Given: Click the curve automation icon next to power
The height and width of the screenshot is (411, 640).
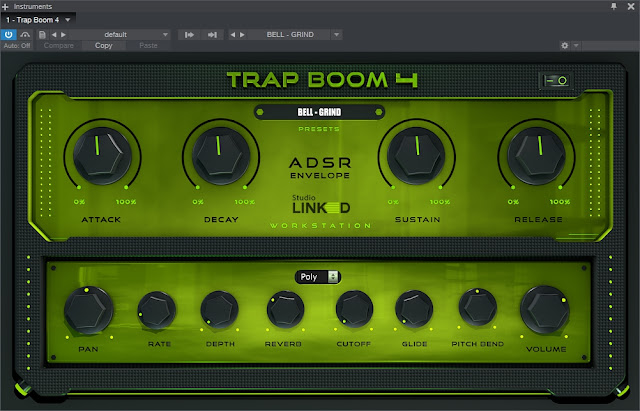Looking at the screenshot, I should [x=25, y=35].
